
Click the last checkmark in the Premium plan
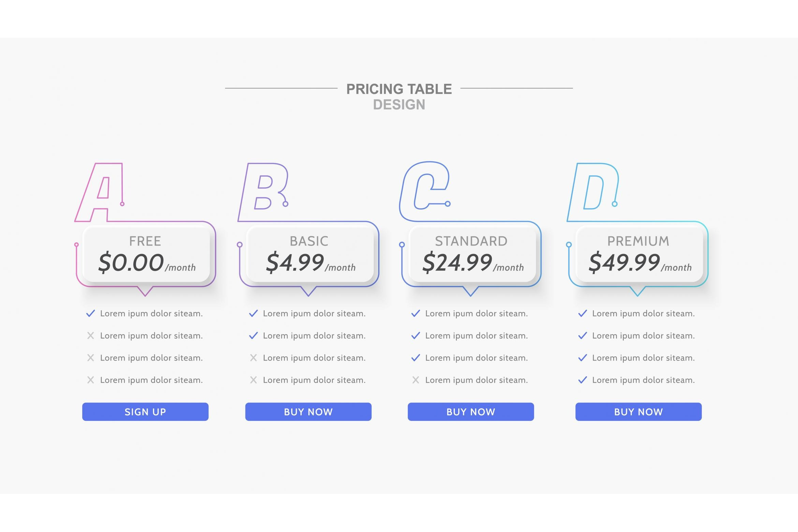tap(583, 380)
